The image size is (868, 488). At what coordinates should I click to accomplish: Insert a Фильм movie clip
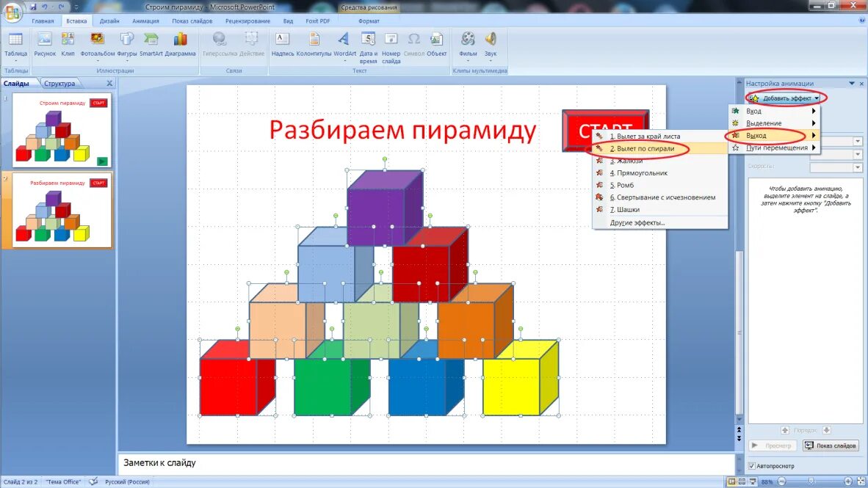468,45
